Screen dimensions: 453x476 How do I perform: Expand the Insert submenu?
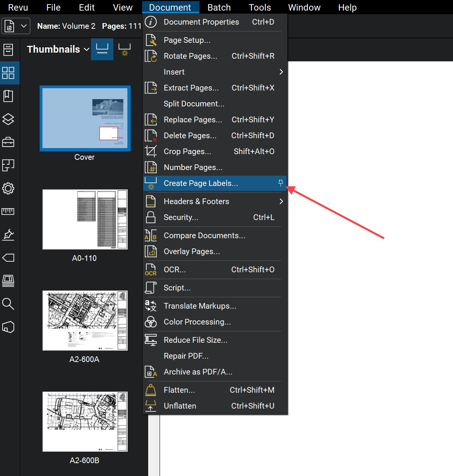[x=281, y=72]
